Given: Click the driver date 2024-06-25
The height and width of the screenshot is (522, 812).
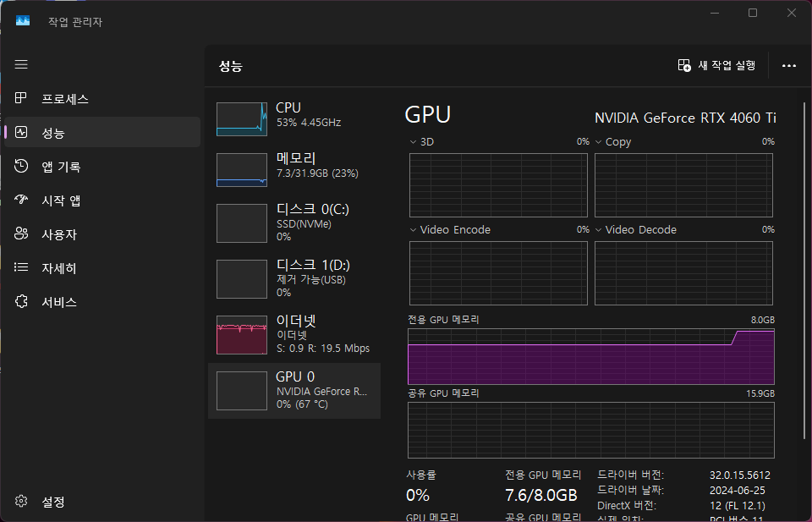Looking at the screenshot, I should pos(737,490).
